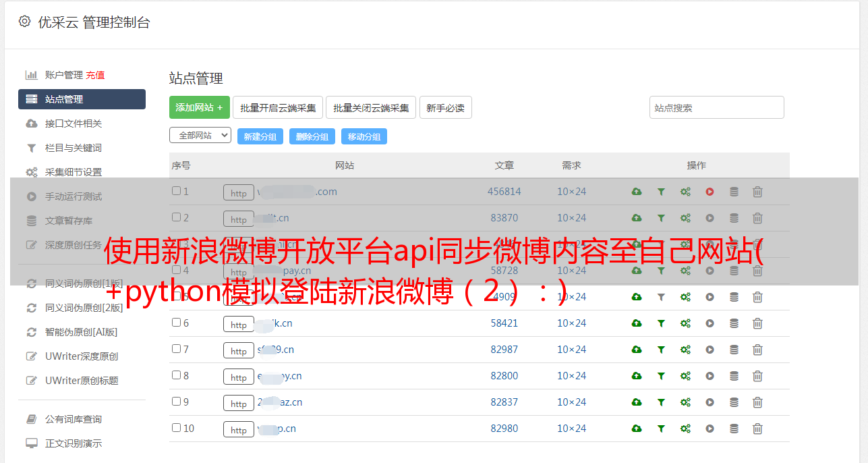
Task: Click the play icon in row 58421
Action: tap(710, 323)
